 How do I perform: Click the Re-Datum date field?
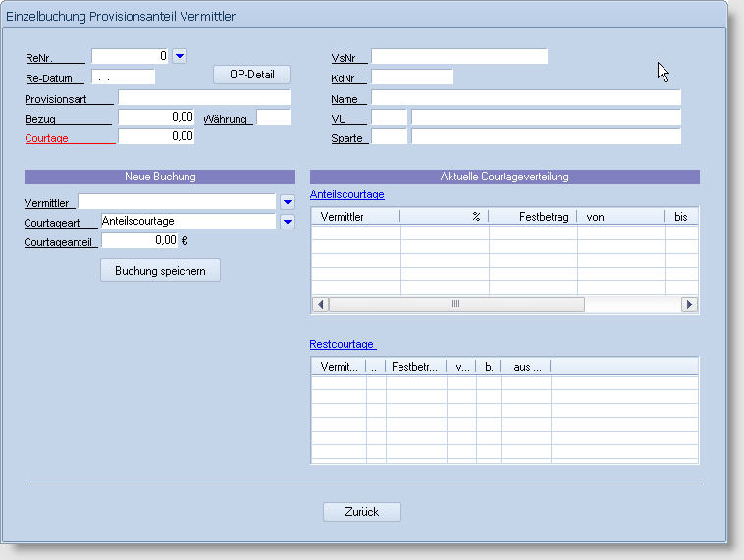[124, 77]
